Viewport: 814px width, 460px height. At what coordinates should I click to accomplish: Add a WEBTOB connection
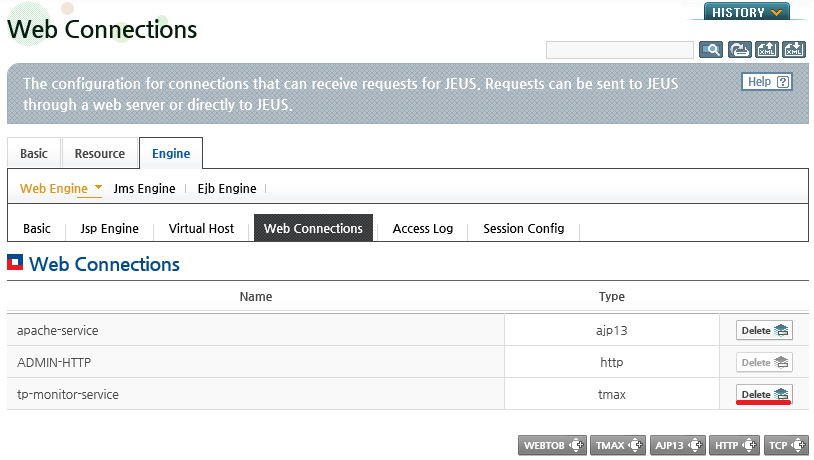[x=552, y=445]
